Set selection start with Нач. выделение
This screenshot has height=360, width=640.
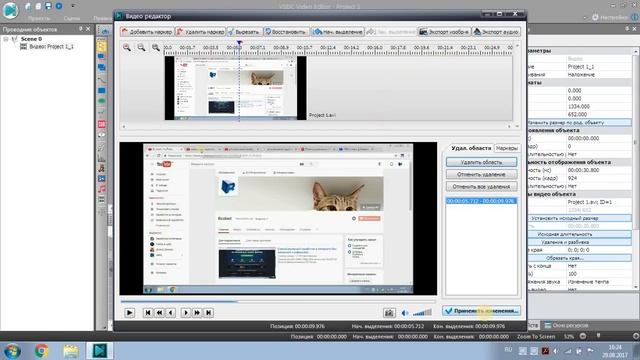[x=338, y=31]
